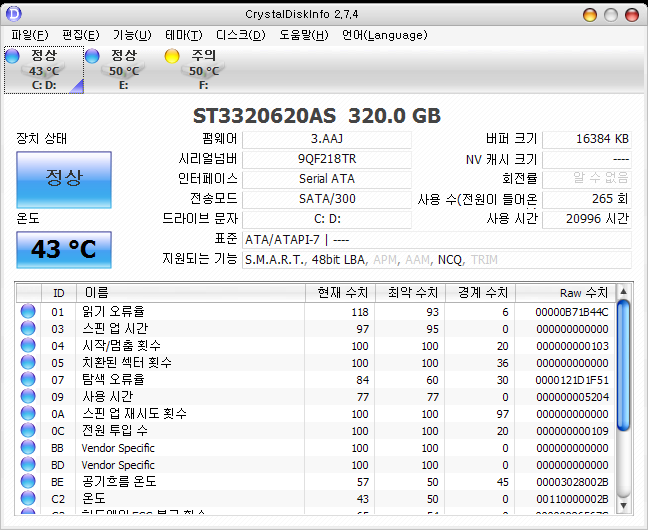
Task: Click the CrystalDiskInfo app icon in title bar
Action: 14,14
